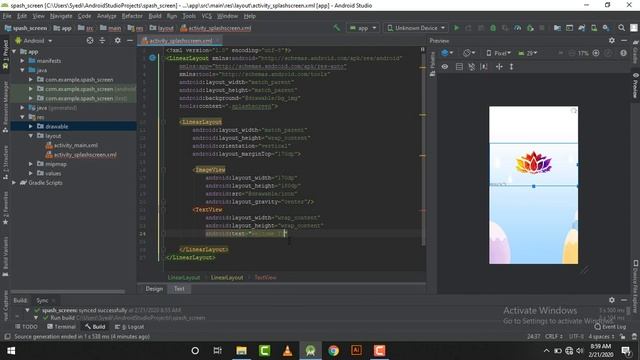Image resolution: width=640 pixels, height=360 pixels.
Task: Expand the mipmap folder
Action: click(x=31, y=164)
